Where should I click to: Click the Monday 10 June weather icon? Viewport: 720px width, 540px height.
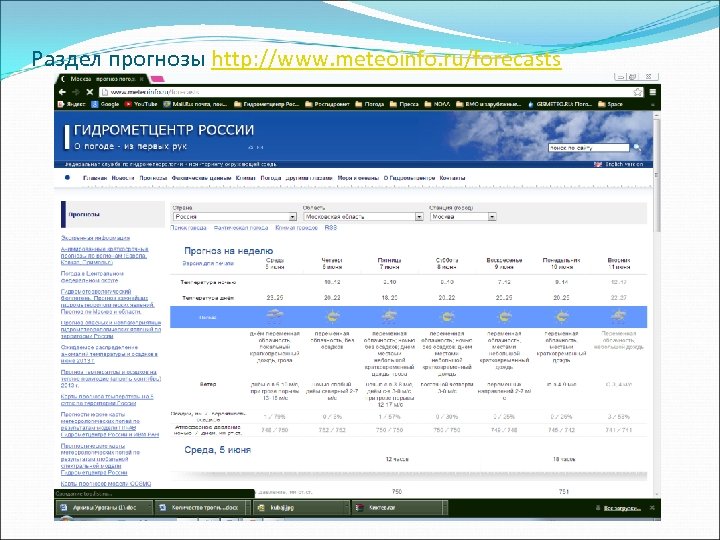(x=562, y=316)
